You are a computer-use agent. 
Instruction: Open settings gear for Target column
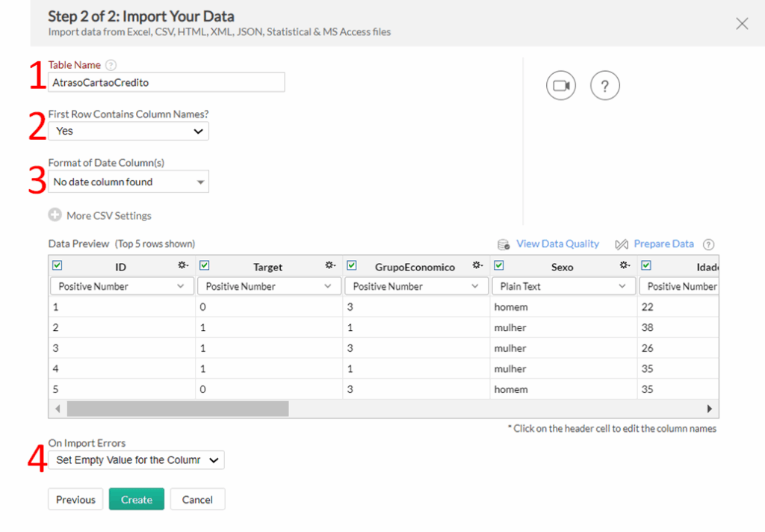[x=330, y=265]
